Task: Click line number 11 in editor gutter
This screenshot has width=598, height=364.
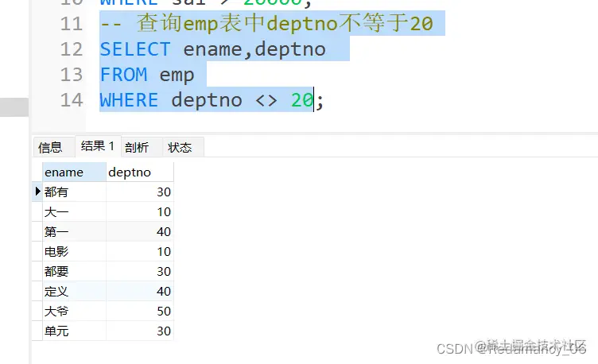Action: (x=72, y=24)
